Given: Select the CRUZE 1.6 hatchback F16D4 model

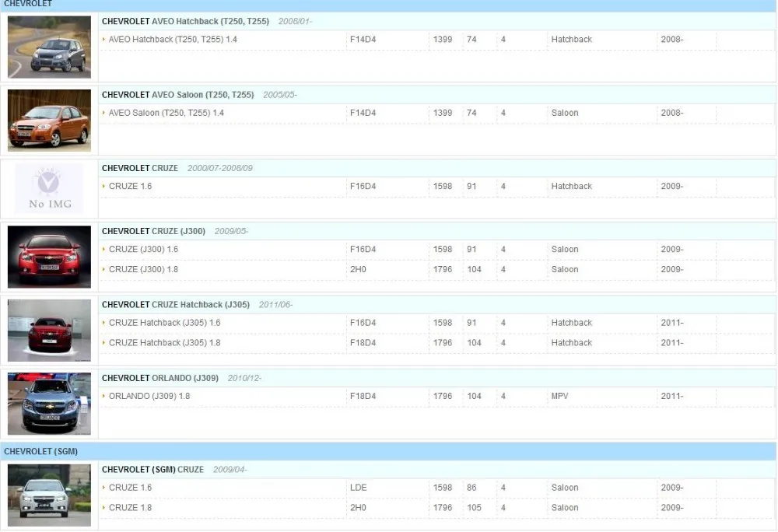Looking at the screenshot, I should pos(130,186).
